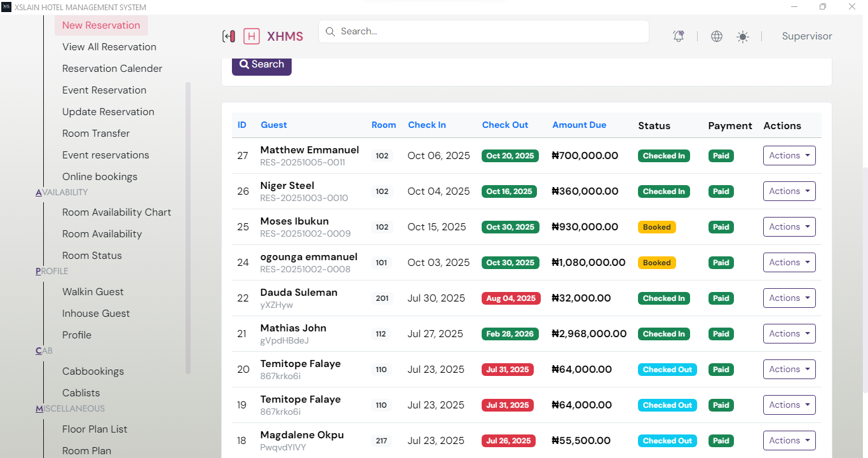Click the XHMS 'H' logo icon

[x=252, y=36]
